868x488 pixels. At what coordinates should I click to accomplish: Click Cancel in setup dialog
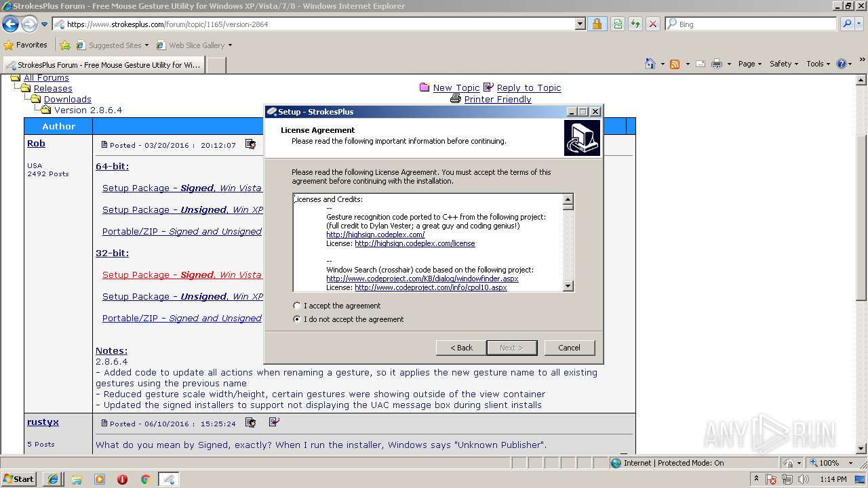569,348
